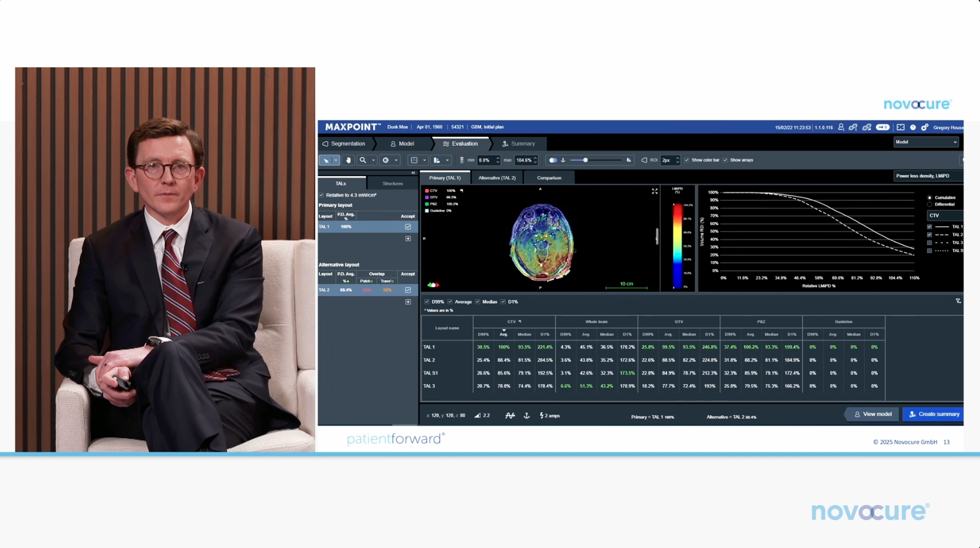Viewport: 980px width, 548px height.
Task: Open Power loss density, LMiPD dropdown
Action: click(929, 176)
